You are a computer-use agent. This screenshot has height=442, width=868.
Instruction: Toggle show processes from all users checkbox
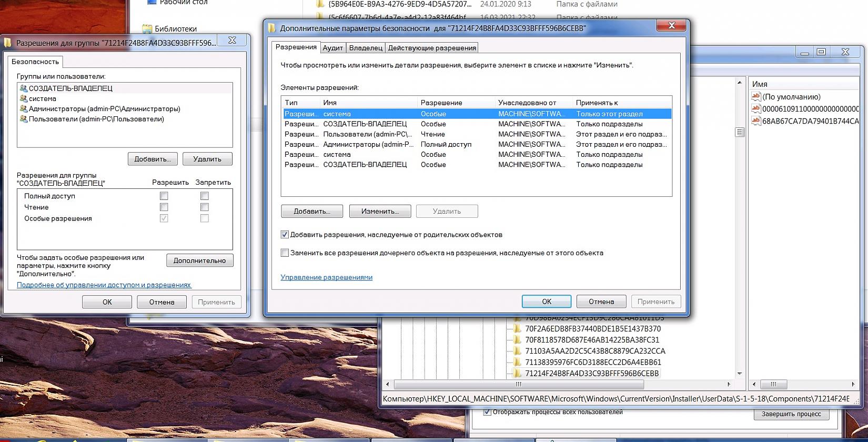(x=487, y=412)
